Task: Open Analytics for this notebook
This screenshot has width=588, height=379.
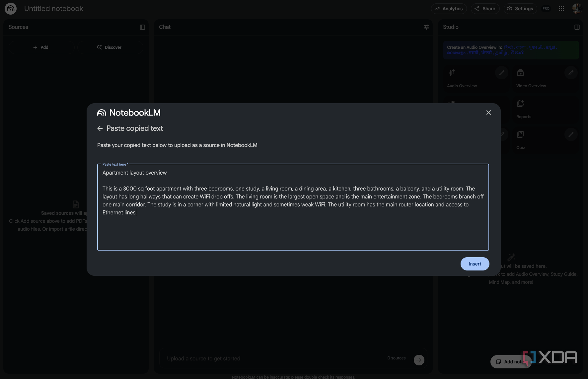Action: (x=449, y=9)
